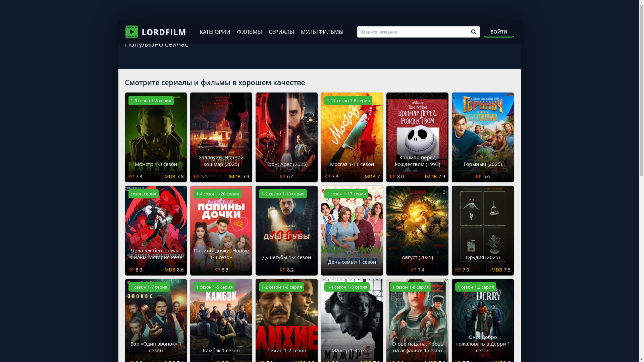Click the '1 сезон 1-5 серия' badge on Камбэк
Image resolution: width=644 pixels, height=362 pixels.
[214, 287]
